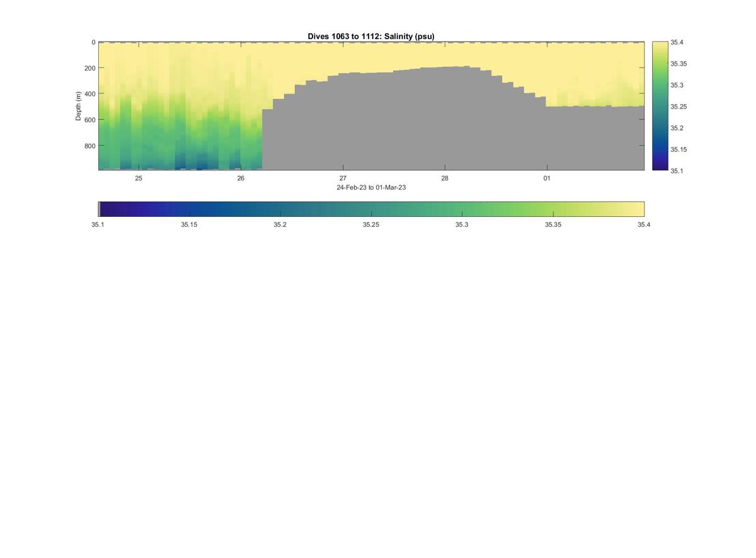756x558 pixels.
Task: Click the horizontal colorbar label '35.35'
Action: pyautogui.click(x=553, y=224)
